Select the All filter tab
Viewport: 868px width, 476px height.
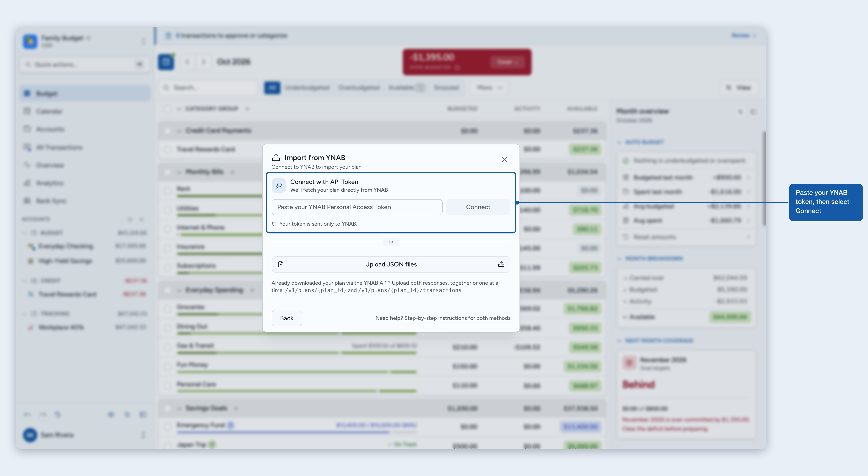(x=272, y=88)
